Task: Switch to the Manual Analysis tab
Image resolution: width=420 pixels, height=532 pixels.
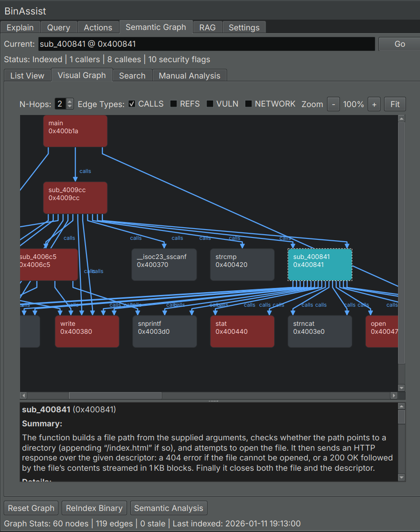Action: pos(189,75)
